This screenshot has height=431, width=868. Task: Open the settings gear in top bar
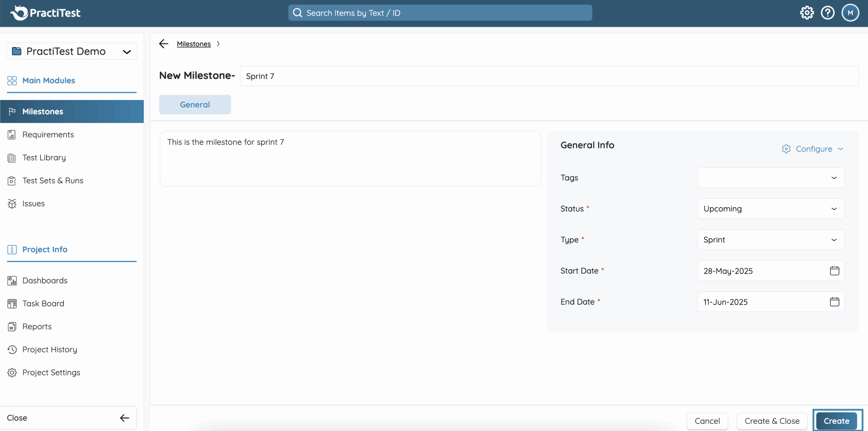tap(807, 13)
